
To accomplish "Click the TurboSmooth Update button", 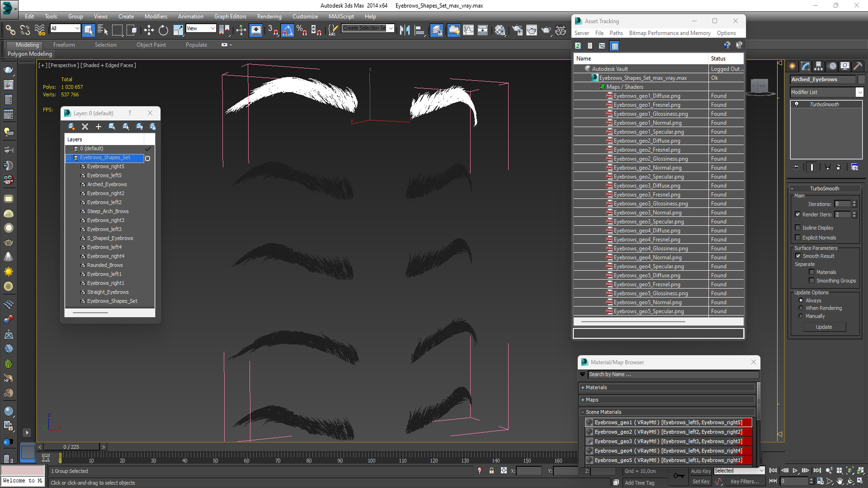I will coord(824,327).
